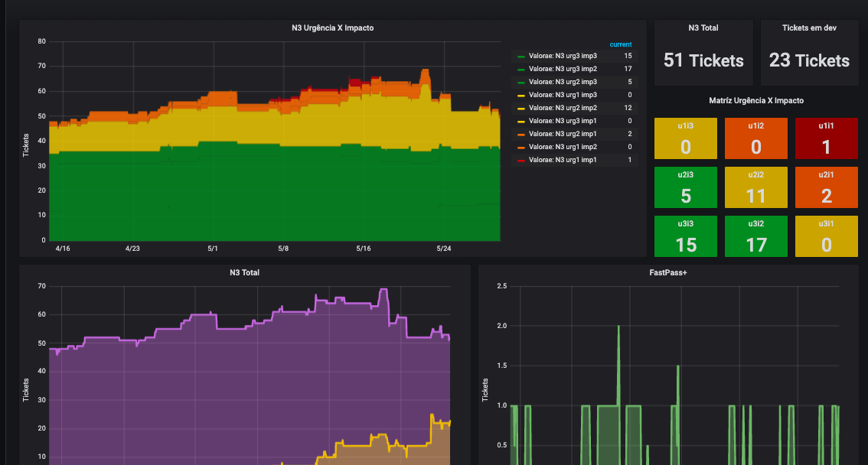The image size is (868, 465).
Task: Toggle the Valorae: N3 urg3 imp1 legend series
Action: pyautogui.click(x=563, y=121)
